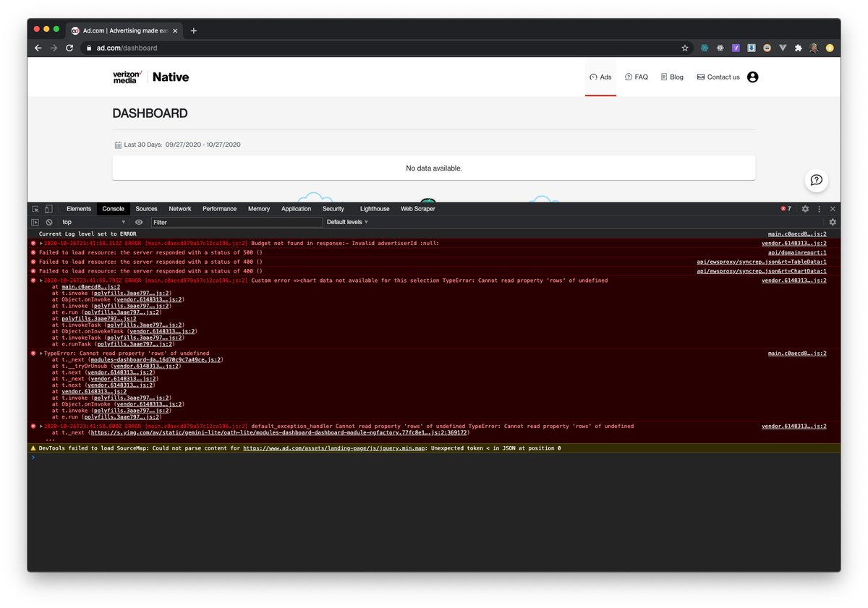The image size is (868, 608).
Task: Toggle the device toolbar in DevTools
Action: [48, 209]
